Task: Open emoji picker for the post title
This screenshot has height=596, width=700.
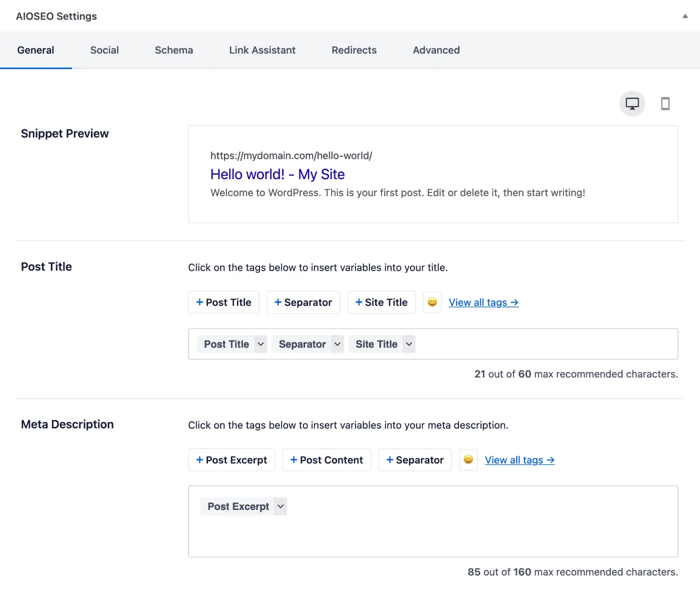Action: pyautogui.click(x=432, y=302)
